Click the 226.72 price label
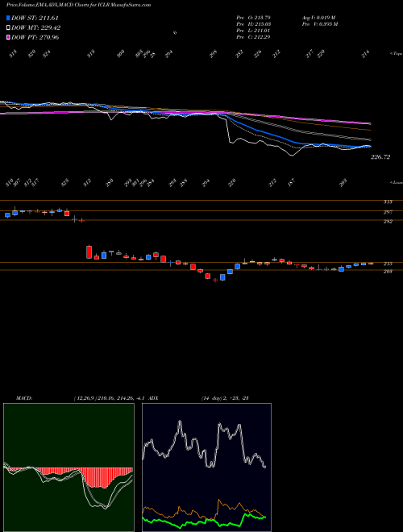 pyautogui.click(x=380, y=157)
